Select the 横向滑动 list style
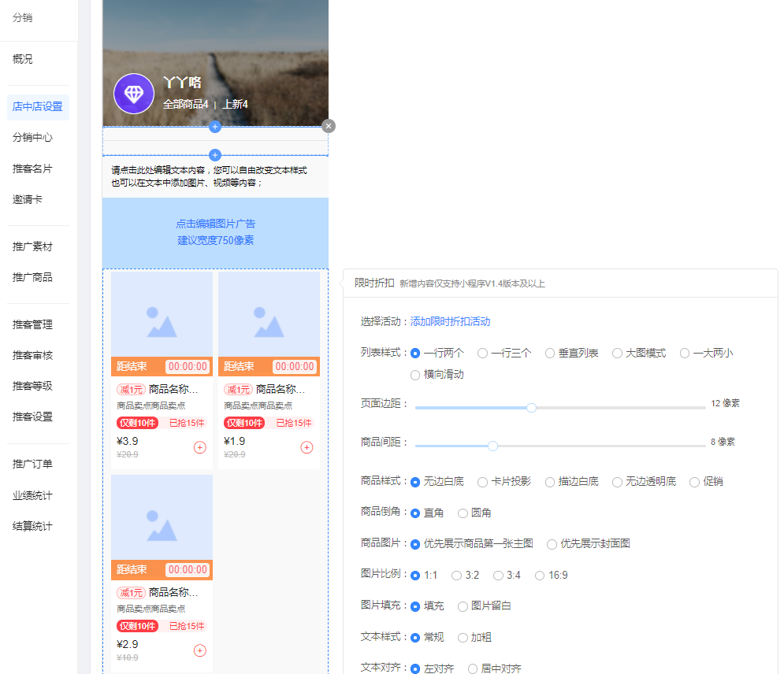 coord(415,375)
